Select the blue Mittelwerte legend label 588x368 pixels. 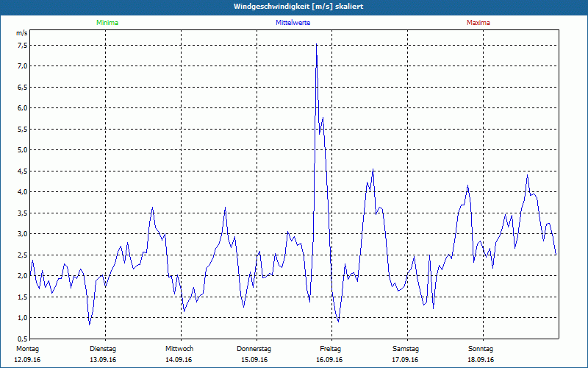(x=293, y=23)
